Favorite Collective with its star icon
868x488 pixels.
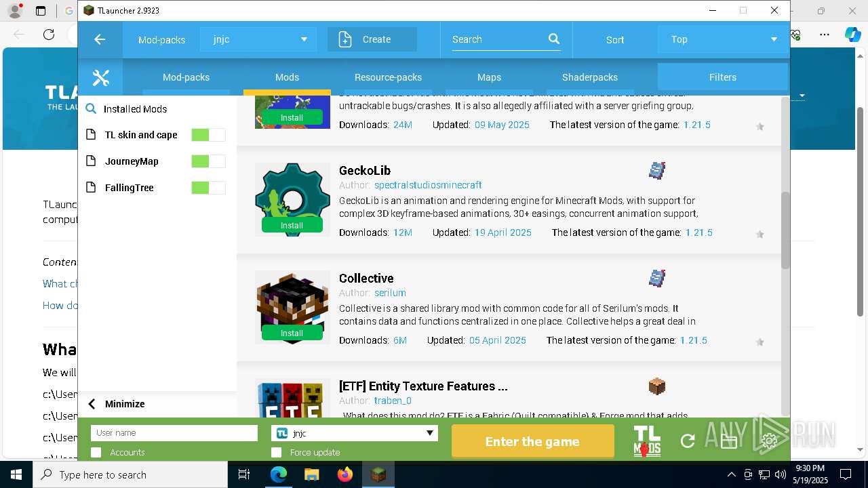[x=759, y=342]
